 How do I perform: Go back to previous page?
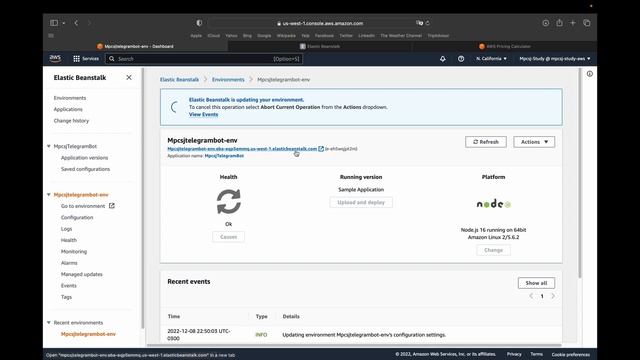pos(76,23)
